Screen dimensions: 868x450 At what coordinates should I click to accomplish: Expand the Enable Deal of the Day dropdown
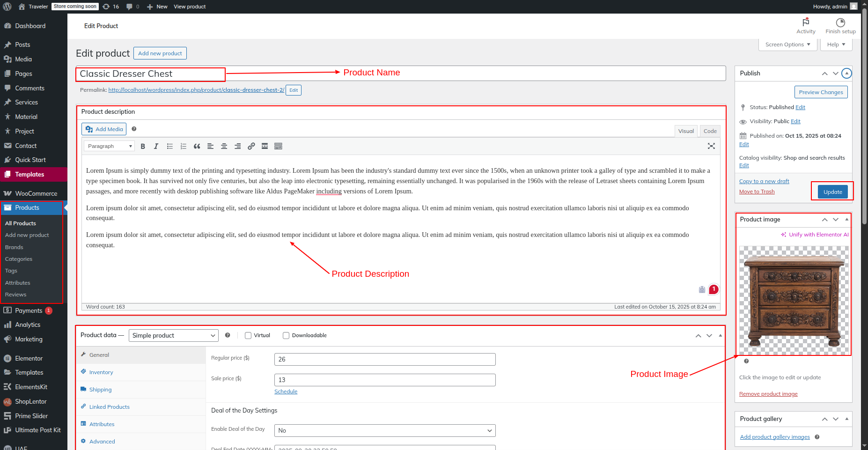[x=384, y=430]
